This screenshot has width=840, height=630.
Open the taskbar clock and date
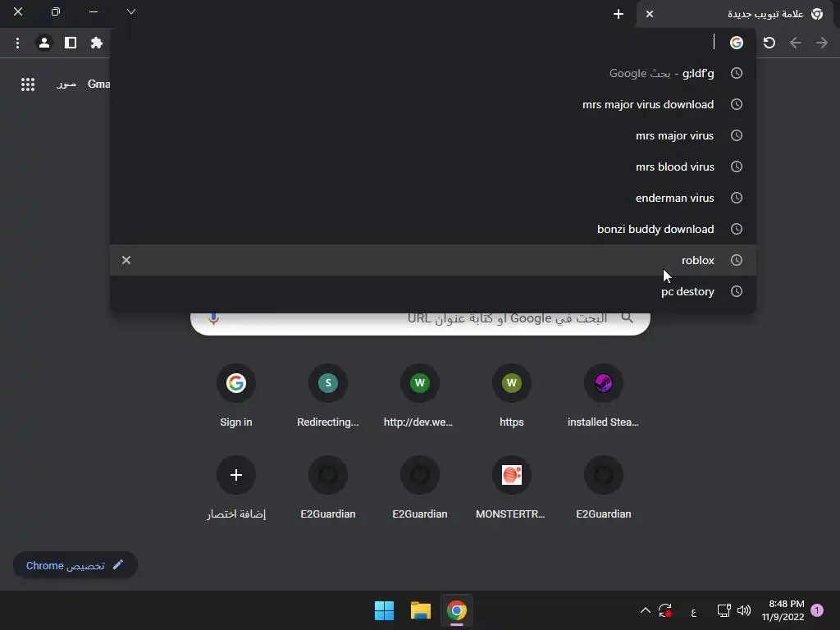pyautogui.click(x=783, y=610)
